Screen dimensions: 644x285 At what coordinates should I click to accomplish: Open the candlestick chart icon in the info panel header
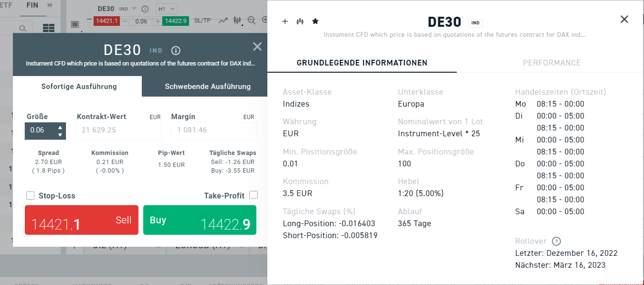click(300, 22)
